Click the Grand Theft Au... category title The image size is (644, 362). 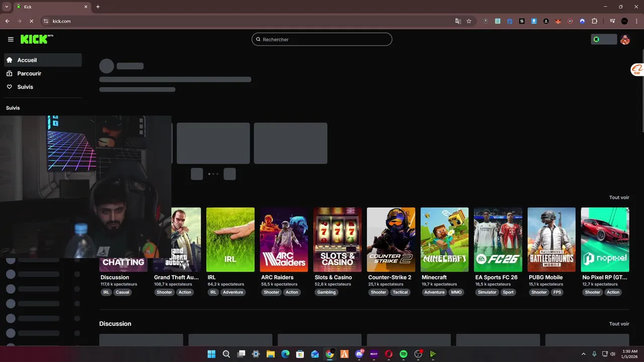pos(176,277)
